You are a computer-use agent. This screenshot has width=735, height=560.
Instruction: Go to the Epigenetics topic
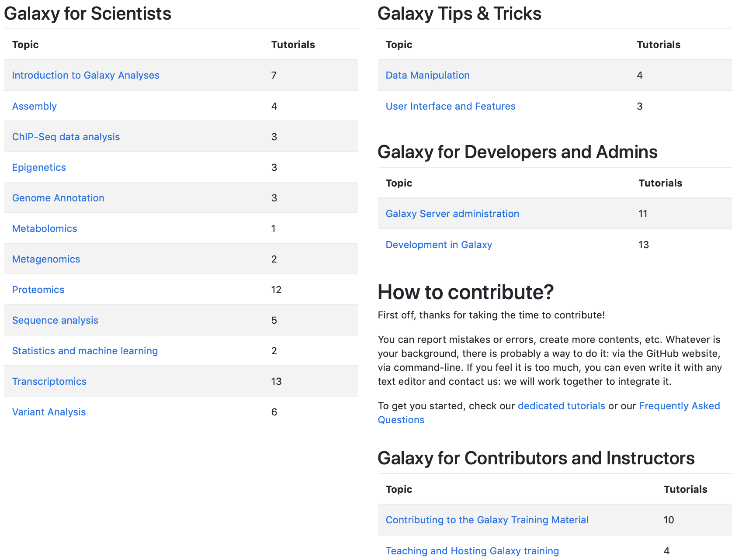39,167
